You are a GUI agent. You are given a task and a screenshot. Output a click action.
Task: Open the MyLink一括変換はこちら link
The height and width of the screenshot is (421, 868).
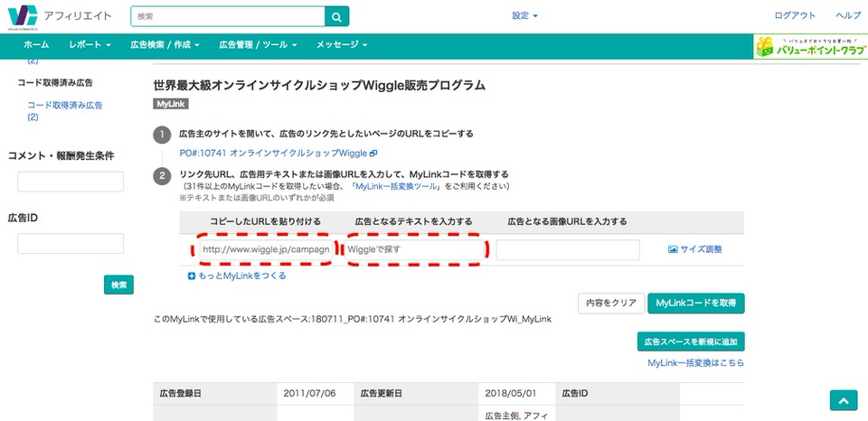(x=696, y=363)
